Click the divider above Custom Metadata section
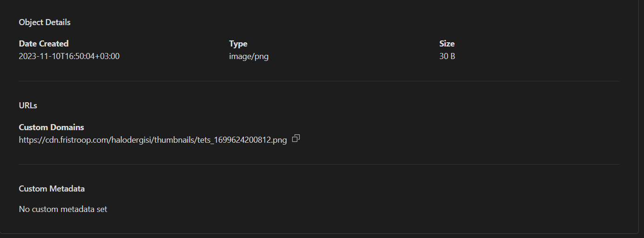Viewport: 644px width, 238px height. tap(319, 164)
